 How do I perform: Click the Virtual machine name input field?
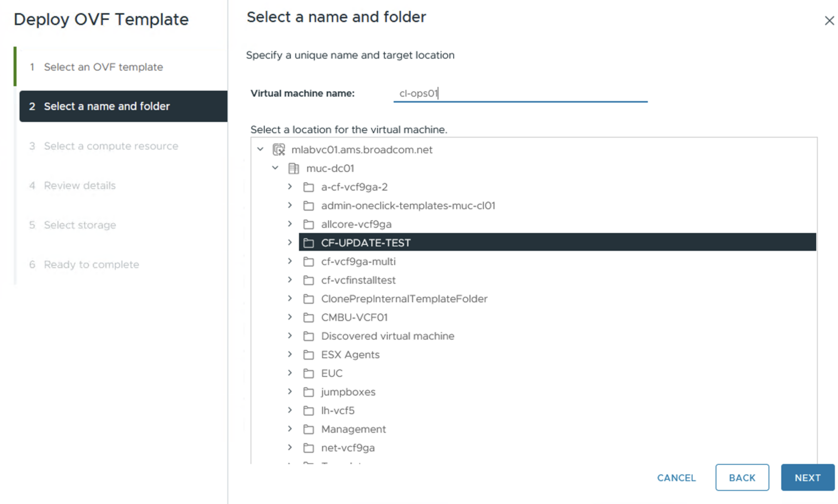pos(520,93)
